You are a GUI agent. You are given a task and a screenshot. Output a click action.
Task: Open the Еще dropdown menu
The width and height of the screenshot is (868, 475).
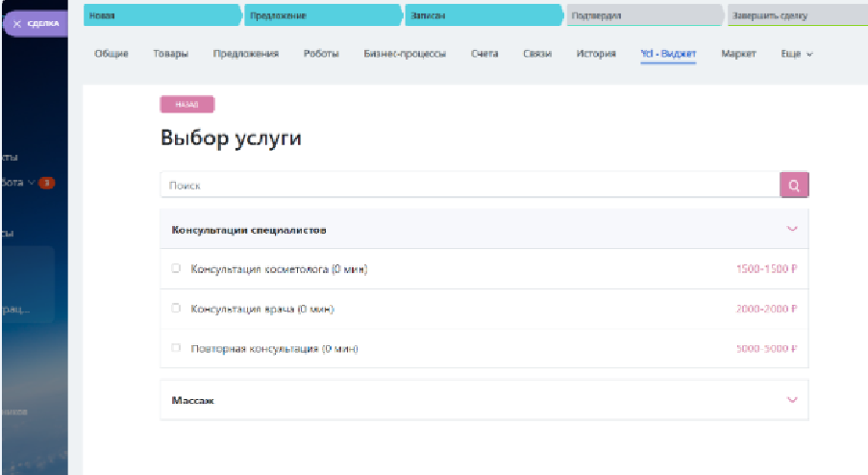(797, 54)
